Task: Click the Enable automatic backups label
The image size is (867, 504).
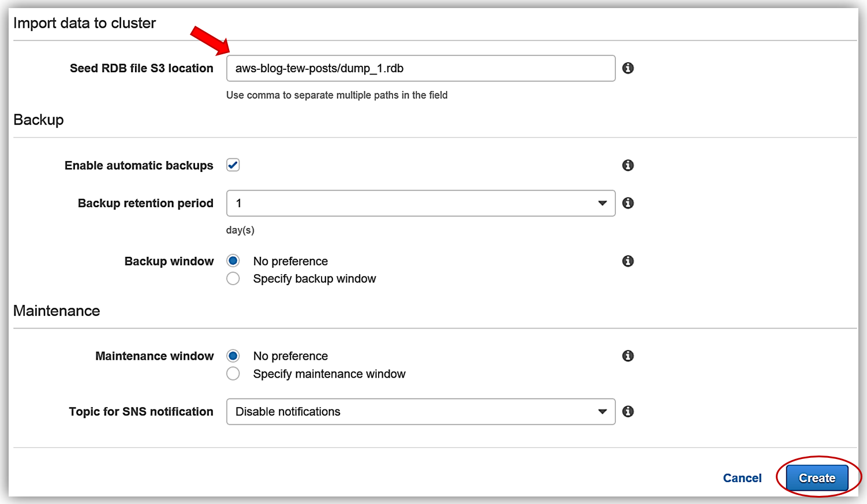Action: 139,166
